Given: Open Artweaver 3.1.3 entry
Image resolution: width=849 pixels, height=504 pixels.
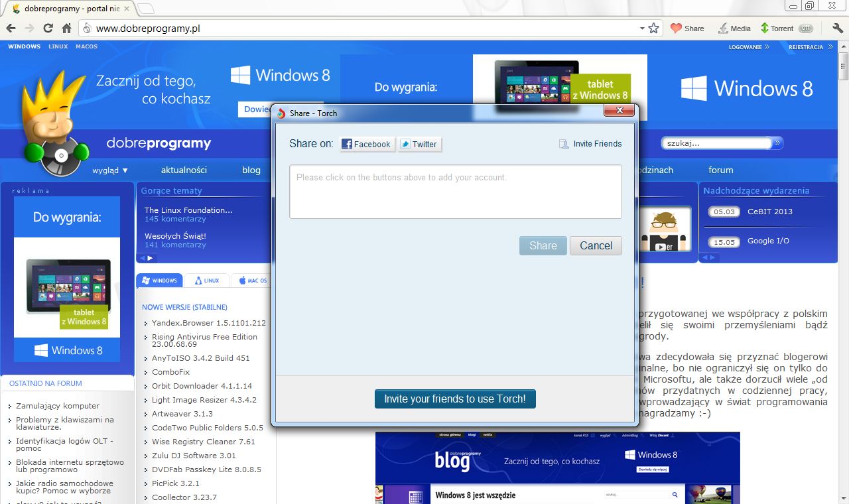Looking at the screenshot, I should (182, 414).
